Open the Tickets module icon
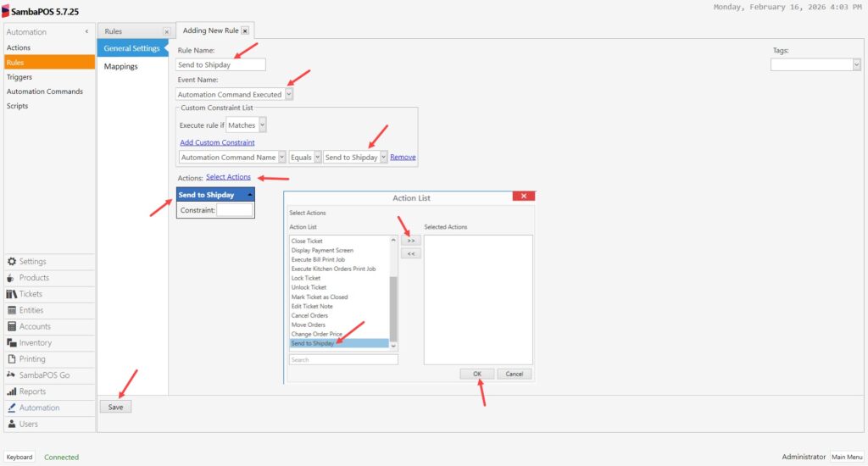The height and width of the screenshot is (466, 868). tap(12, 294)
